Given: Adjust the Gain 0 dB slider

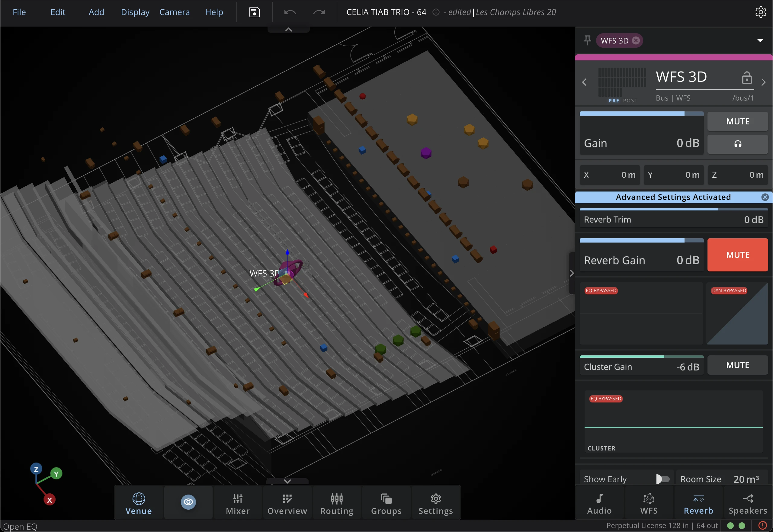Looking at the screenshot, I should click(x=641, y=133).
